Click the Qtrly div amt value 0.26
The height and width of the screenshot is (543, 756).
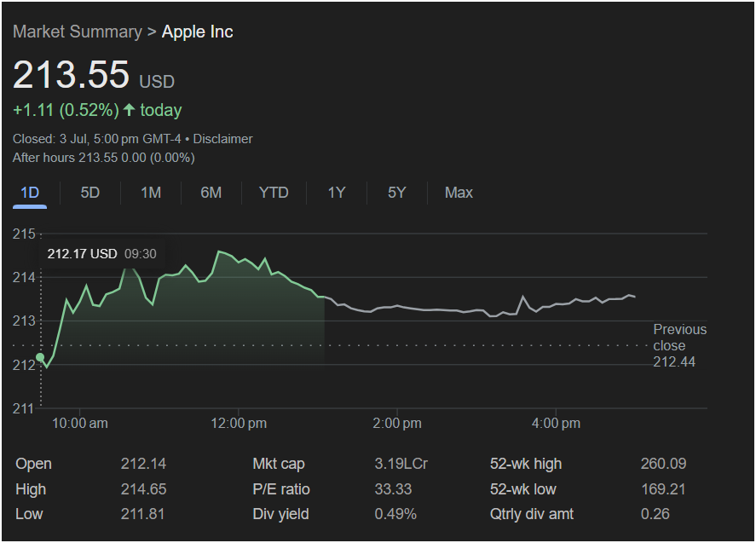click(655, 514)
